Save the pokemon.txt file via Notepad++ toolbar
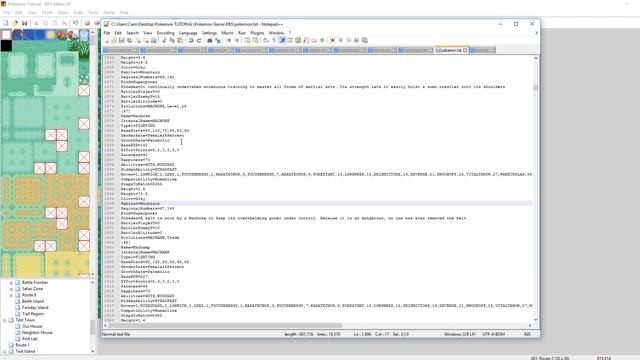The width and height of the screenshot is (640, 360). (x=122, y=40)
